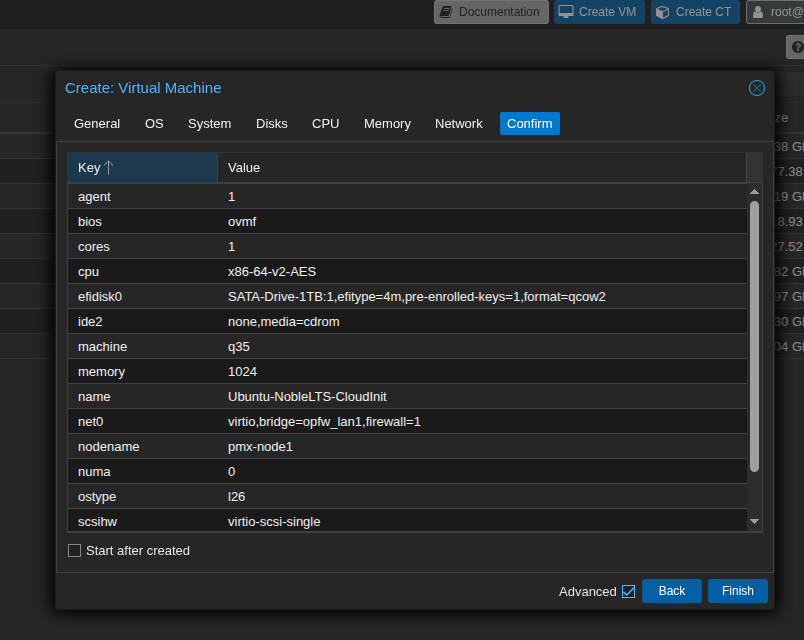
Task: Click the Back button
Action: 672,591
